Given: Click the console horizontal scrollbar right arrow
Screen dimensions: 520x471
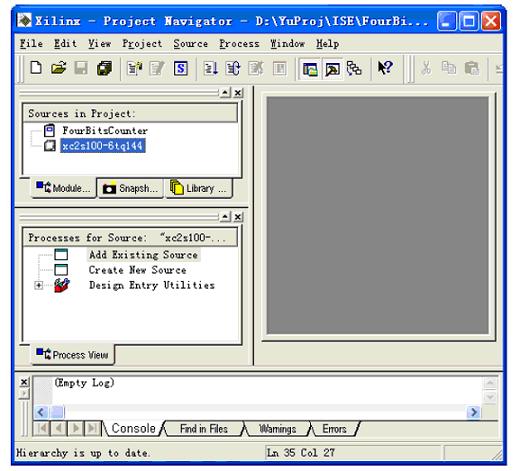Looking at the screenshot, I should point(473,412).
